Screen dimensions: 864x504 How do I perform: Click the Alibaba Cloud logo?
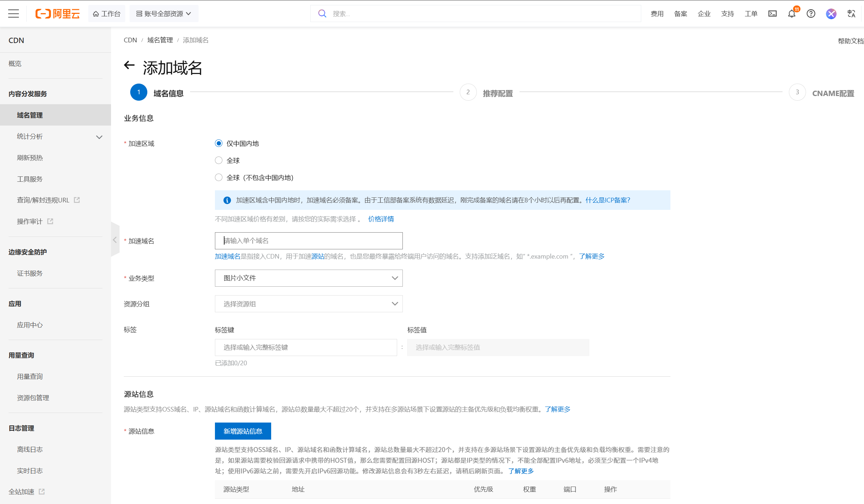pyautogui.click(x=58, y=14)
